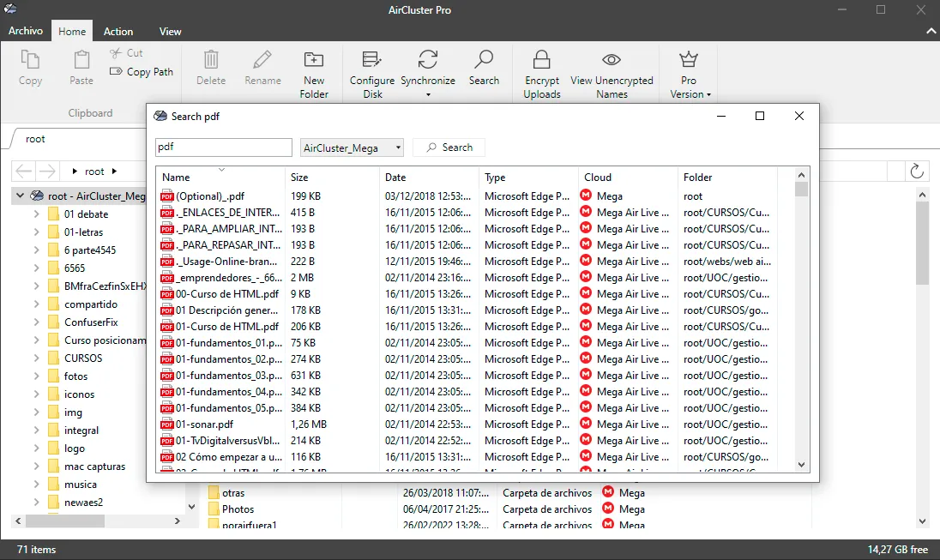The width and height of the screenshot is (940, 560).
Task: Toggle Encrypt Uploads
Action: click(x=542, y=75)
